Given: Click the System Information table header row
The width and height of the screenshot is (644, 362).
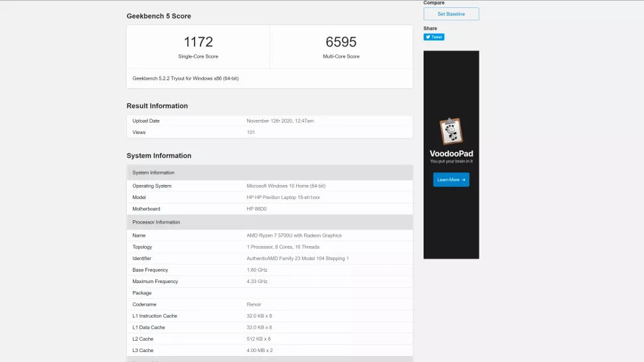Looking at the screenshot, I should click(270, 172).
